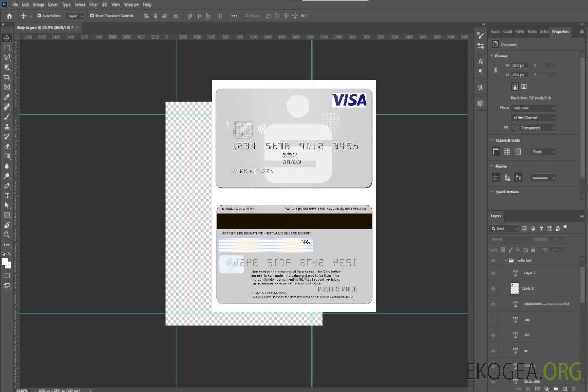Select the Object Selection tool

tap(7, 68)
